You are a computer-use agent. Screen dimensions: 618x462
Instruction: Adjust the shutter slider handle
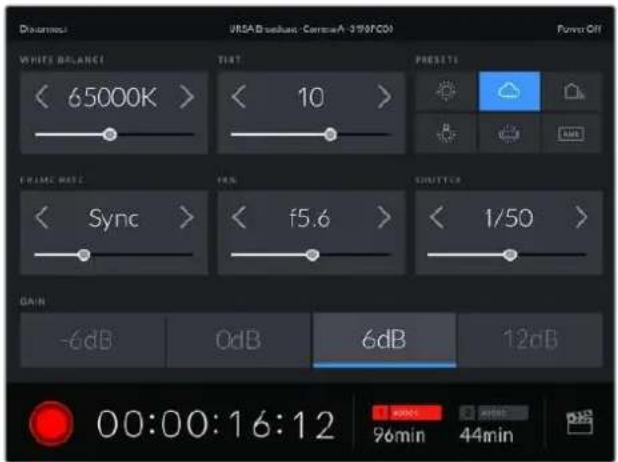click(510, 255)
